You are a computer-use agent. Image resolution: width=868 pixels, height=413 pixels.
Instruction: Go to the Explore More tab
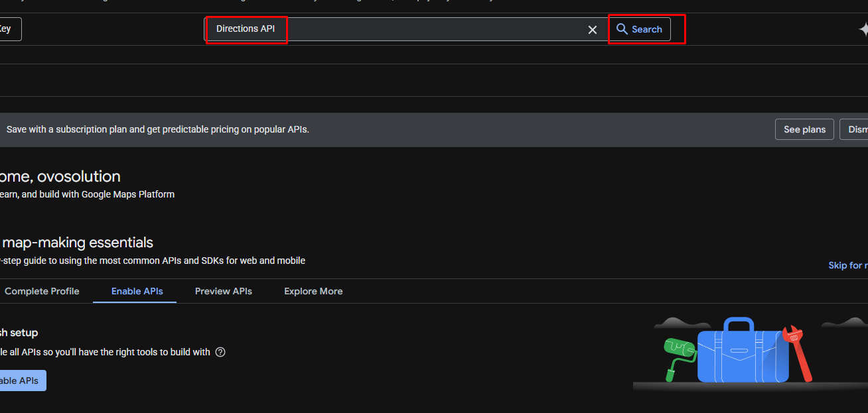tap(313, 291)
